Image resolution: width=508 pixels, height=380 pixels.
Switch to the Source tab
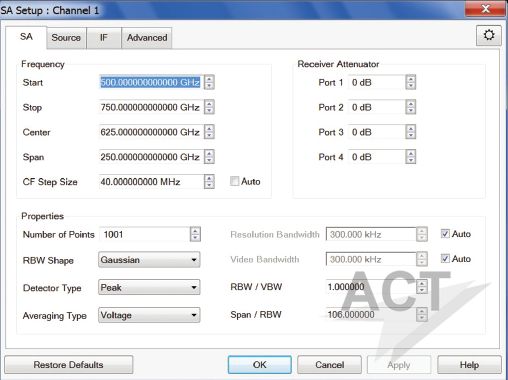pyautogui.click(x=66, y=38)
